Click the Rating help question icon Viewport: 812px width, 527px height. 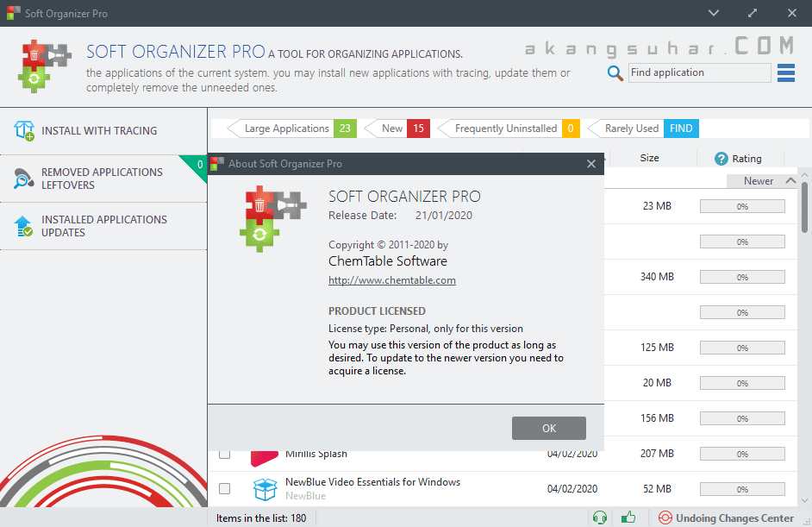pyautogui.click(x=721, y=159)
